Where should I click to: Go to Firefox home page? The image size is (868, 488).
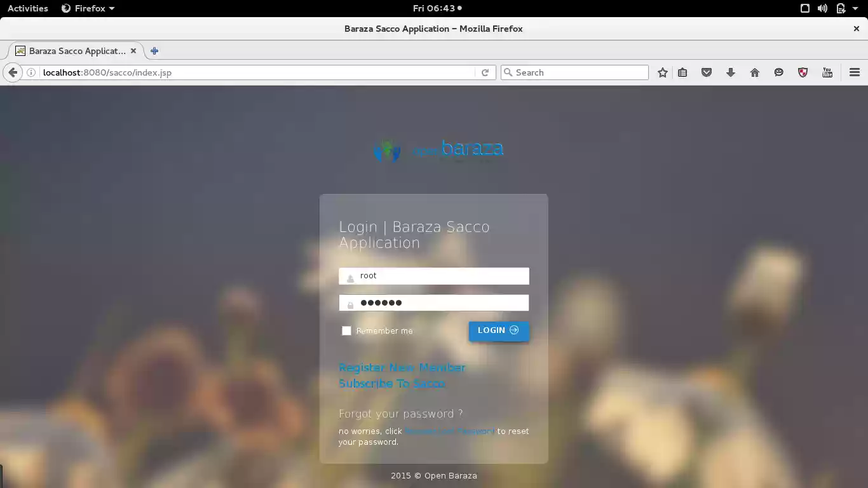pyautogui.click(x=755, y=72)
